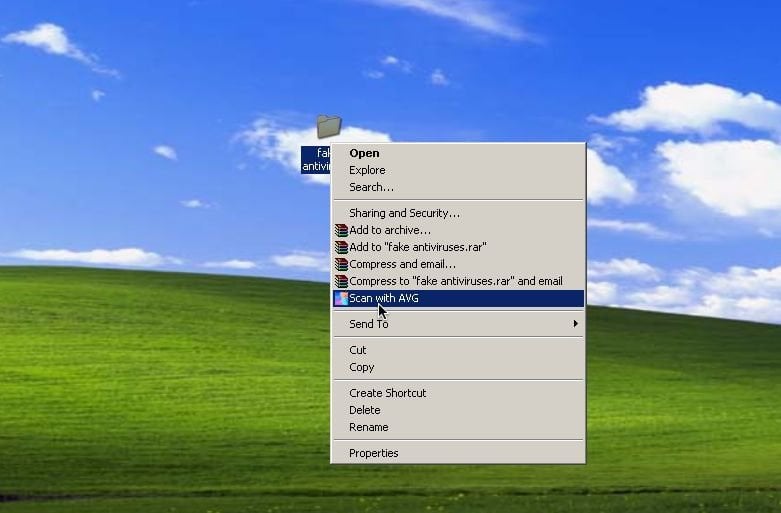This screenshot has height=513, width=781.
Task: Delete the folder using the context menu
Action: (x=364, y=410)
